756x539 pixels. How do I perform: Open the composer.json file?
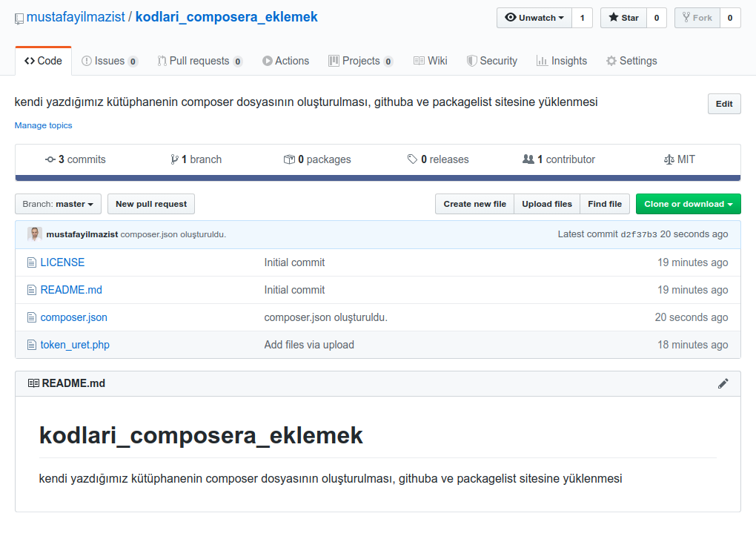(x=74, y=318)
